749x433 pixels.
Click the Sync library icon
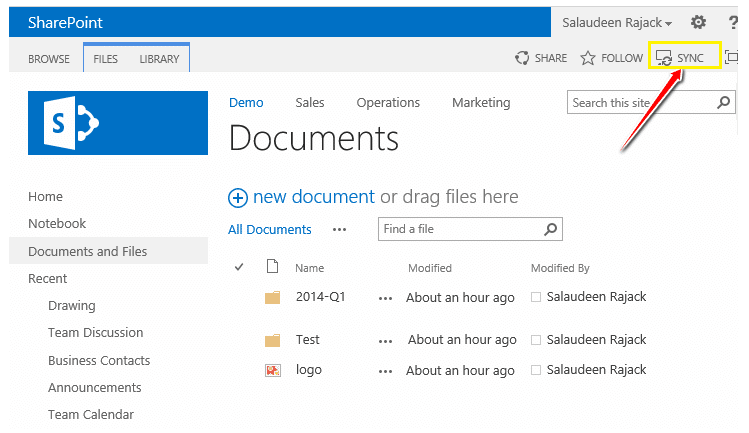point(664,58)
